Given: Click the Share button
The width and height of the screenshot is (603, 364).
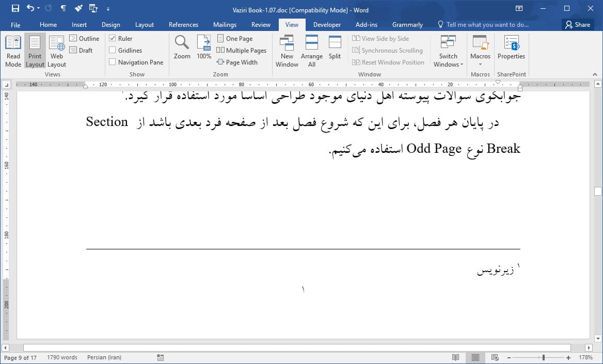Looking at the screenshot, I should (577, 24).
